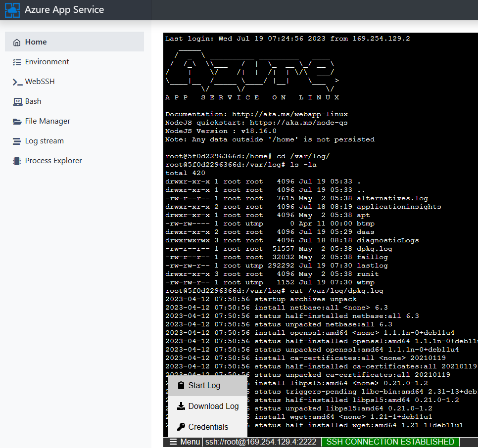Click the Log stream lines icon
Image resolution: width=478 pixels, height=448 pixels.
point(17,141)
